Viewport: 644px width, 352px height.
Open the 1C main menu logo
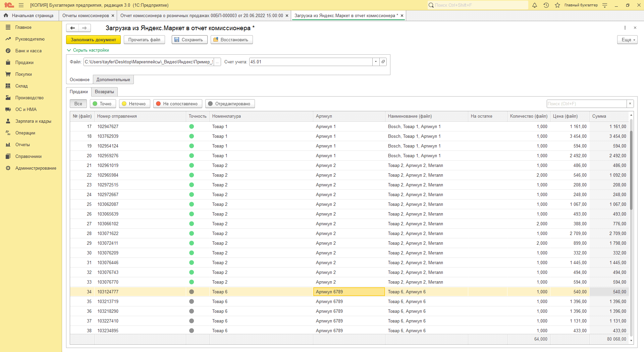[x=9, y=5]
